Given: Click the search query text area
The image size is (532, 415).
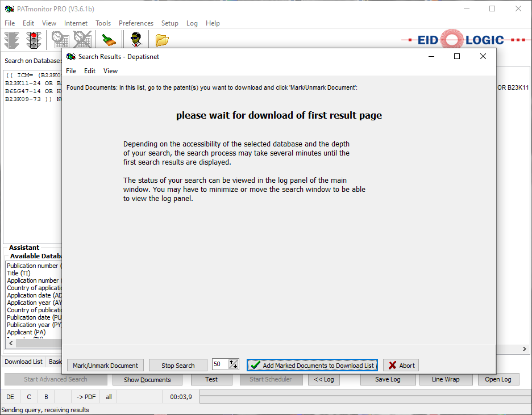Looking at the screenshot, I should click(32, 156).
